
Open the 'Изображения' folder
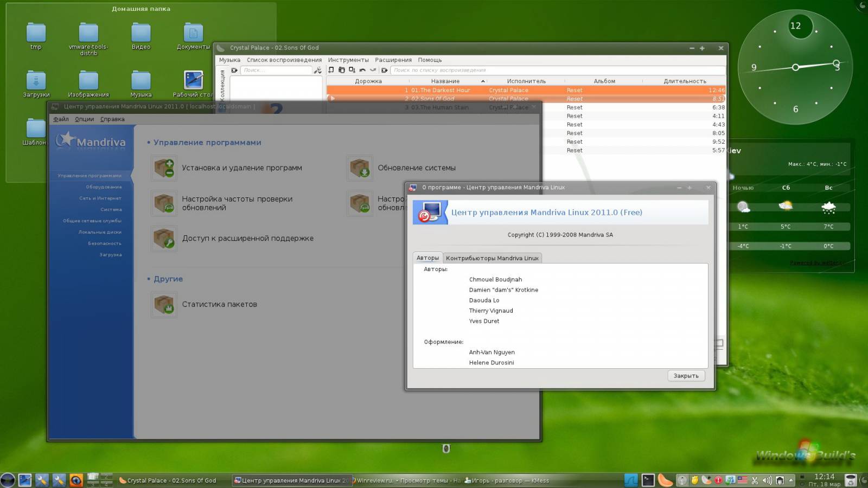(x=88, y=84)
